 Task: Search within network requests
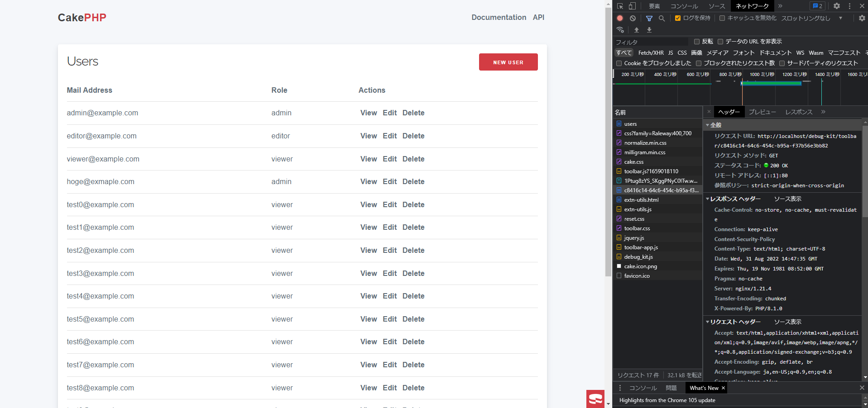[x=662, y=18]
